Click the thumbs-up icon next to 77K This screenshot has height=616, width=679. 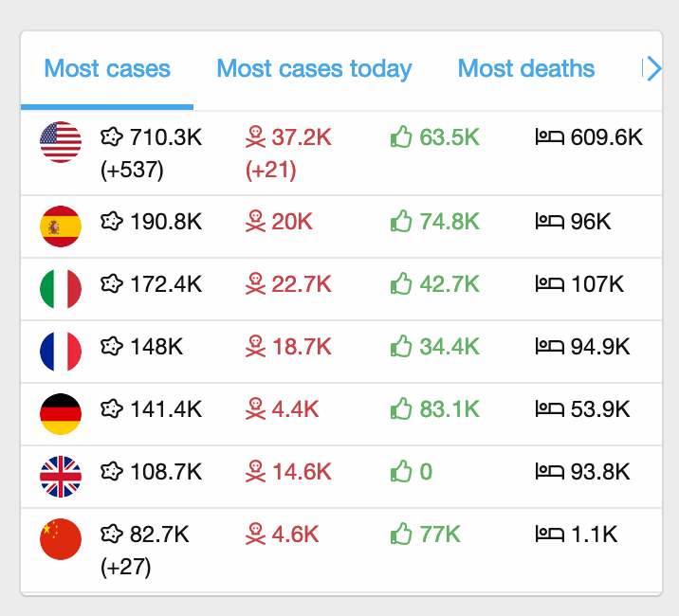402,534
